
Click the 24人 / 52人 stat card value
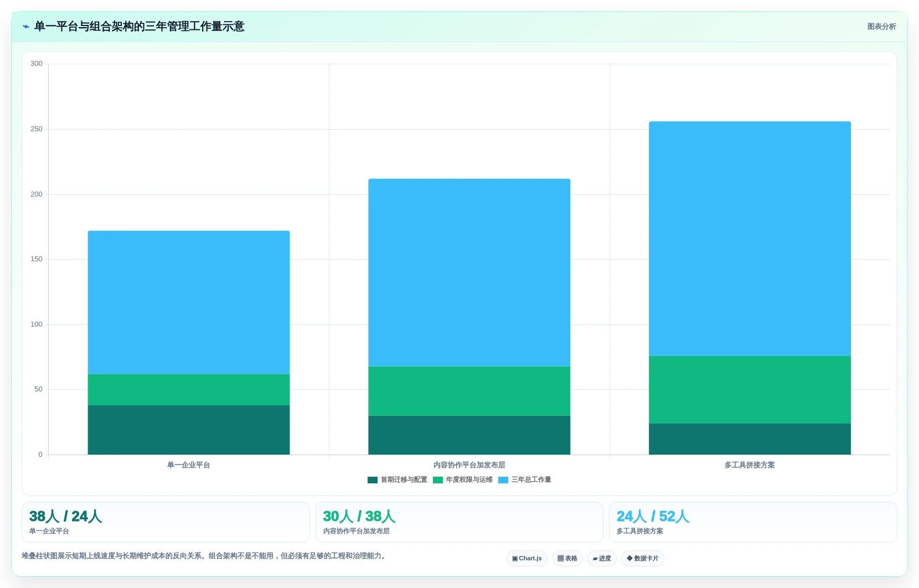tap(653, 517)
